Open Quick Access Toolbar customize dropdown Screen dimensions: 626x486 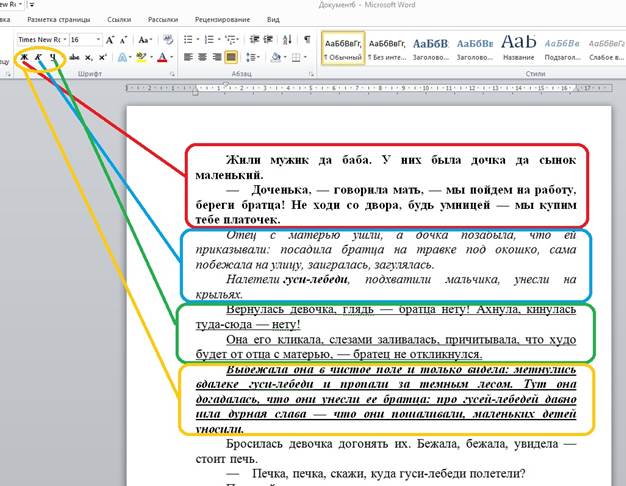pos(32,5)
